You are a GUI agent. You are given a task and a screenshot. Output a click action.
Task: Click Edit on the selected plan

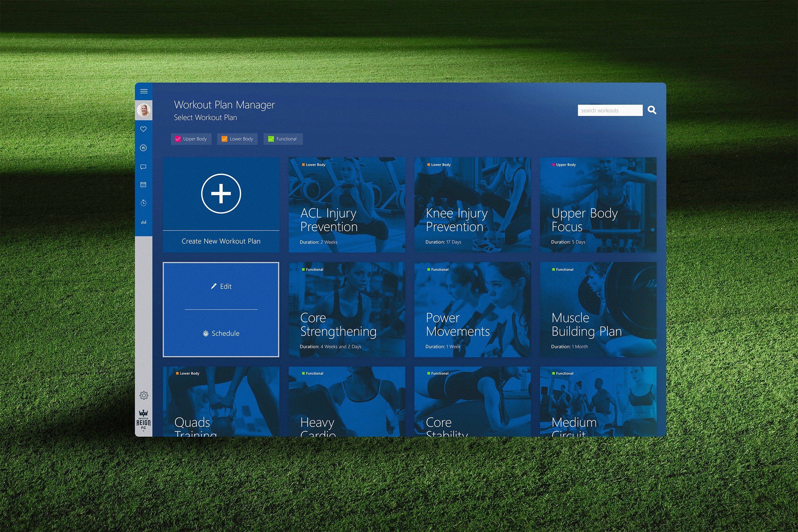pyautogui.click(x=221, y=286)
